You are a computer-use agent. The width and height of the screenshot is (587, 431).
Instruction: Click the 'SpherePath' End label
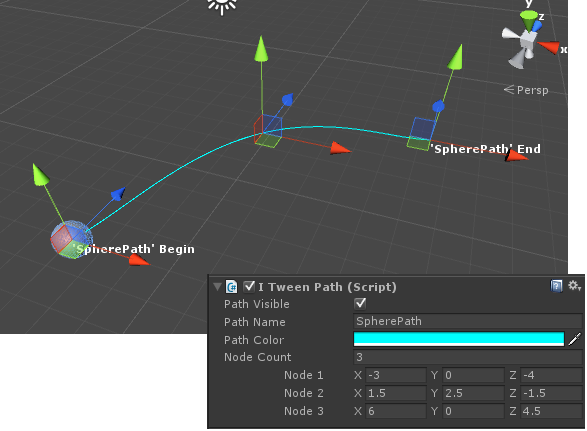point(486,149)
